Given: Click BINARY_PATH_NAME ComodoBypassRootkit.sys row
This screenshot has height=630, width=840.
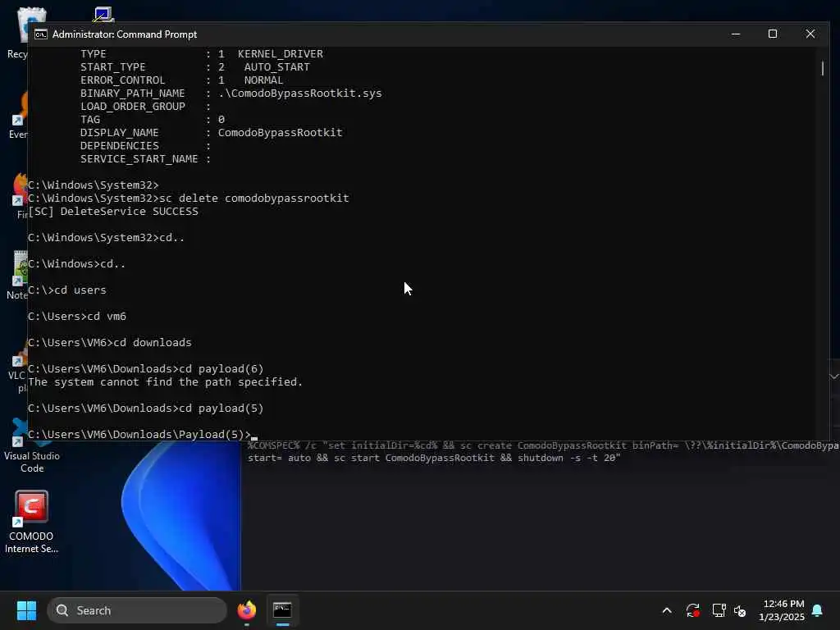Looking at the screenshot, I should 231,94.
